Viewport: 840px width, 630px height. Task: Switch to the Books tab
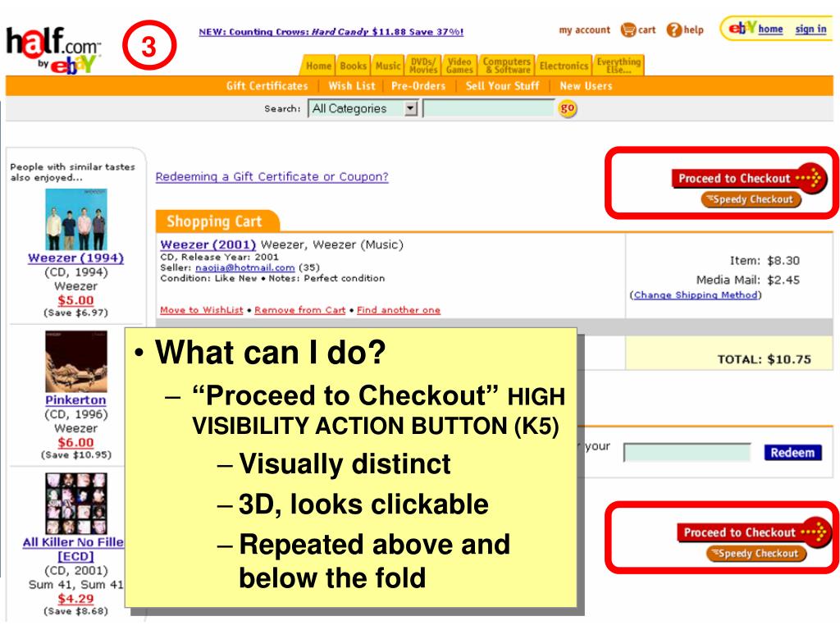(x=353, y=66)
